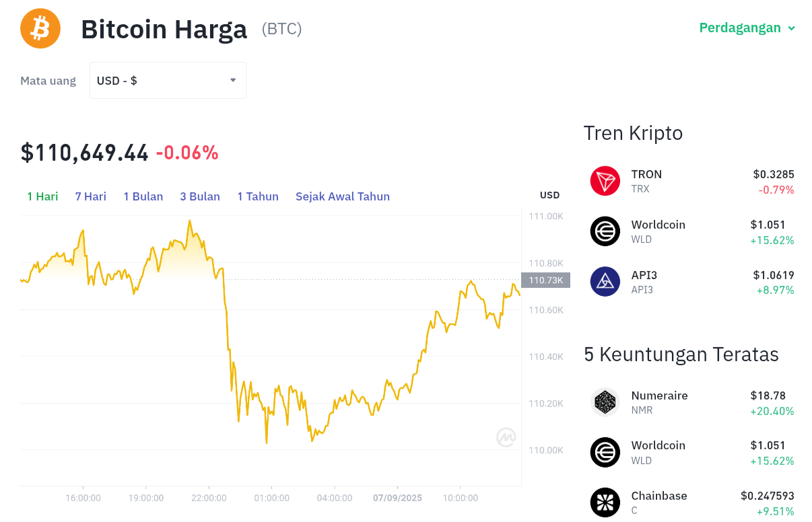Select the 1 Tahun chart tab
812x522 pixels.
(x=258, y=196)
